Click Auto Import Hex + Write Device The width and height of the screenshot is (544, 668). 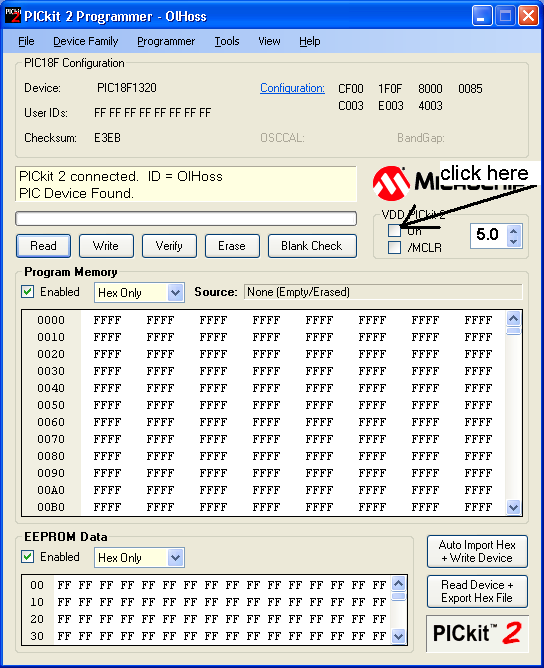point(477,551)
